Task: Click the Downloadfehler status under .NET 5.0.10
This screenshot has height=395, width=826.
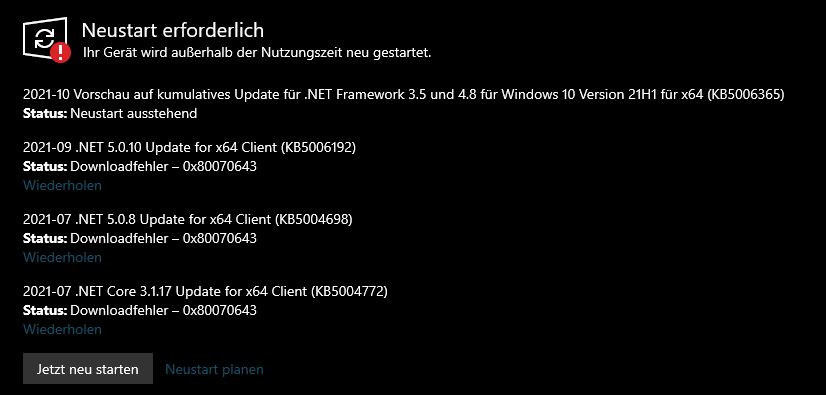Action: pos(163,166)
